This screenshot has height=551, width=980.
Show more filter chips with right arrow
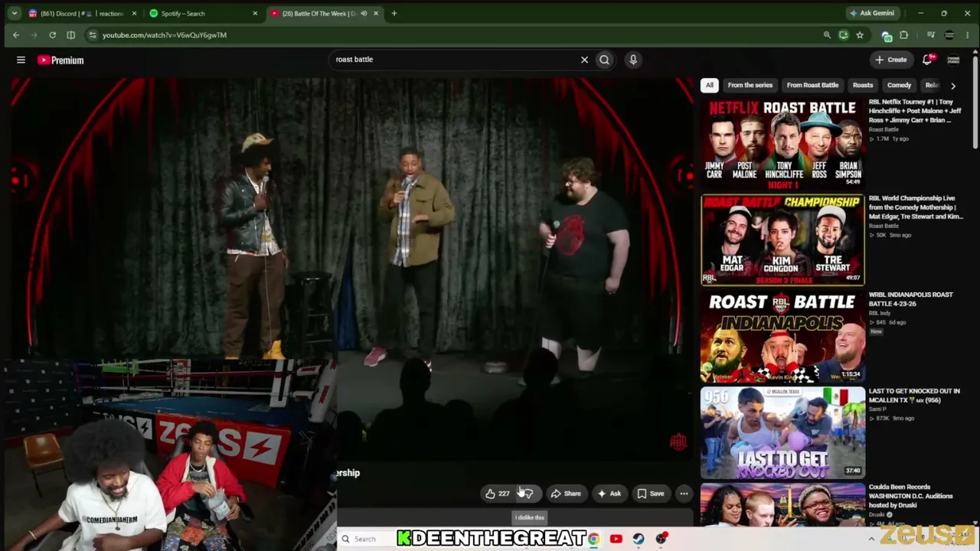[953, 86]
